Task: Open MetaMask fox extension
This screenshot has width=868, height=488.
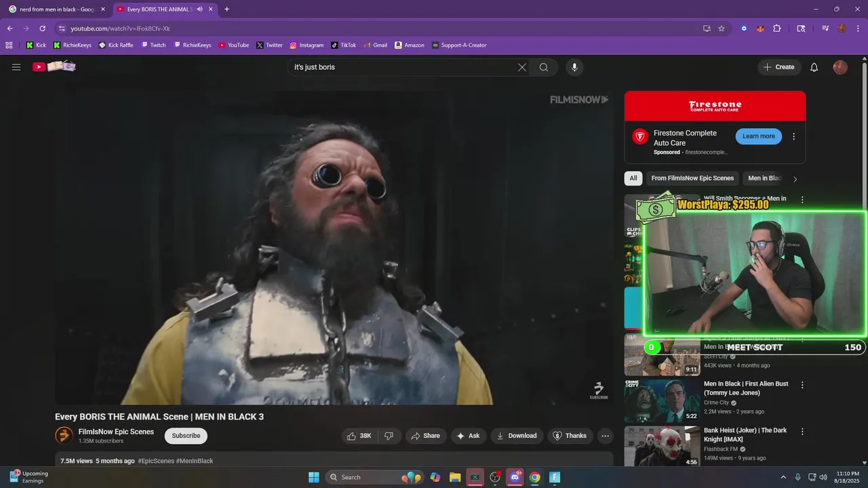Action: tap(760, 28)
